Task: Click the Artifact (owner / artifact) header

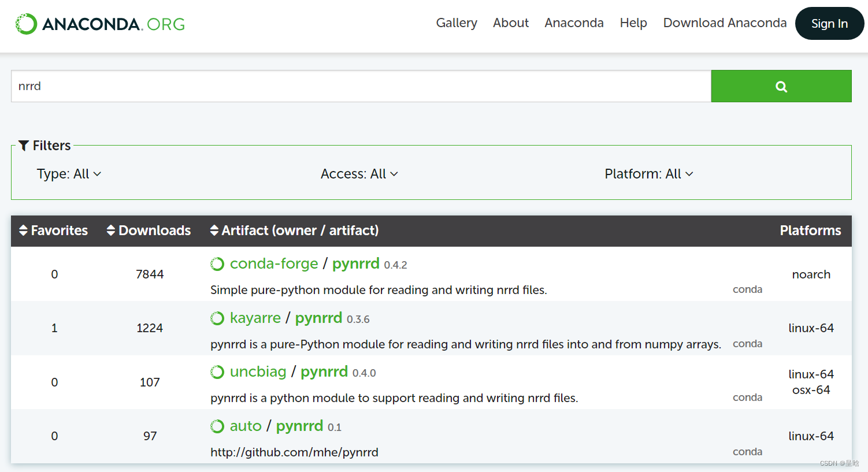Action: coord(295,231)
